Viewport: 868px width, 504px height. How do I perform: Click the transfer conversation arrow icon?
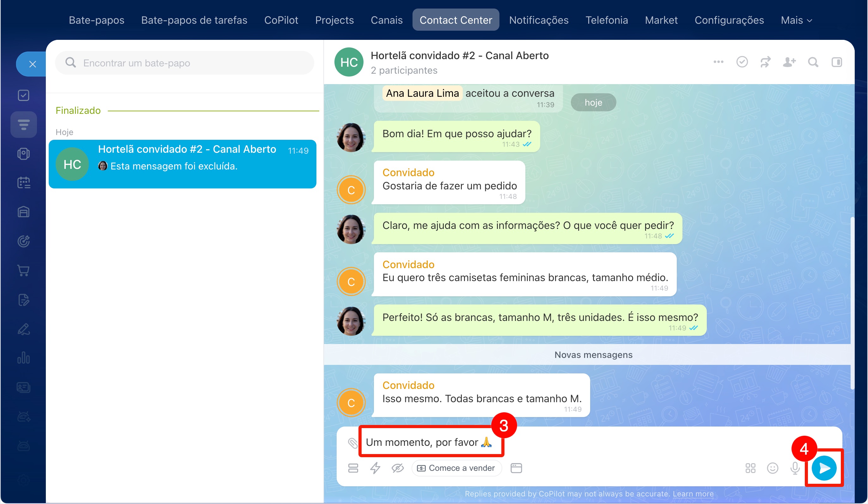[765, 62]
